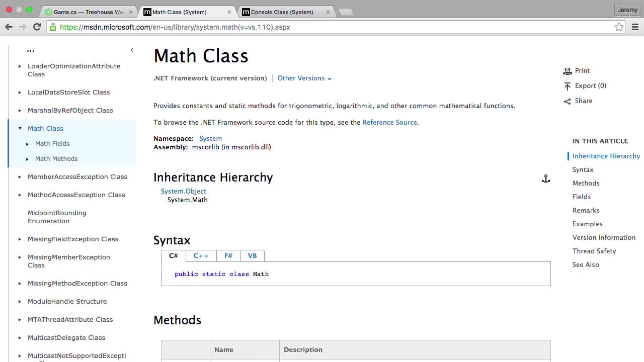Open the Chrome menu icon
This screenshot has height=362, width=644.
[635, 27]
